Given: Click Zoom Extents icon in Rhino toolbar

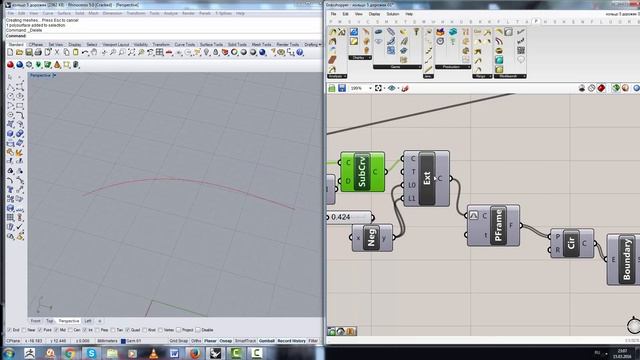Looking at the screenshot, I should (x=131, y=52).
